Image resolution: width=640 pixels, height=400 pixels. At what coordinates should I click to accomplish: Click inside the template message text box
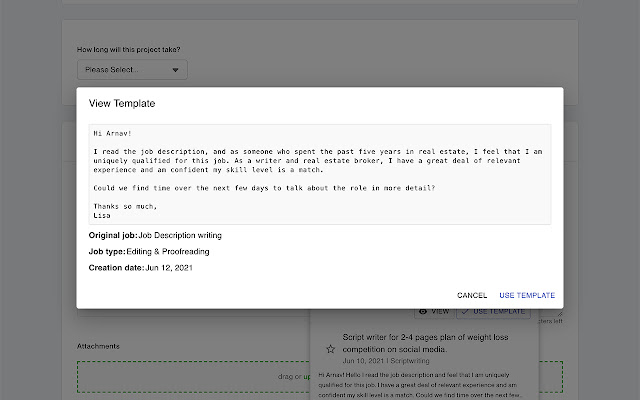pyautogui.click(x=320, y=174)
